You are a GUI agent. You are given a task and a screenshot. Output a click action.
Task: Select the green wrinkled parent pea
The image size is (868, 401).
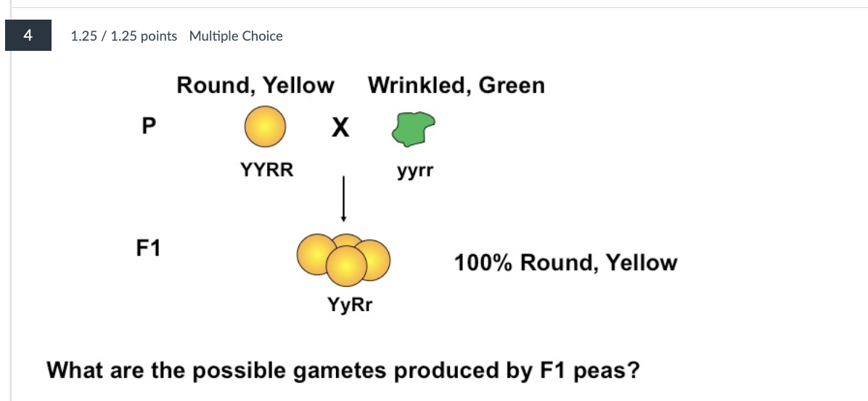click(x=413, y=129)
